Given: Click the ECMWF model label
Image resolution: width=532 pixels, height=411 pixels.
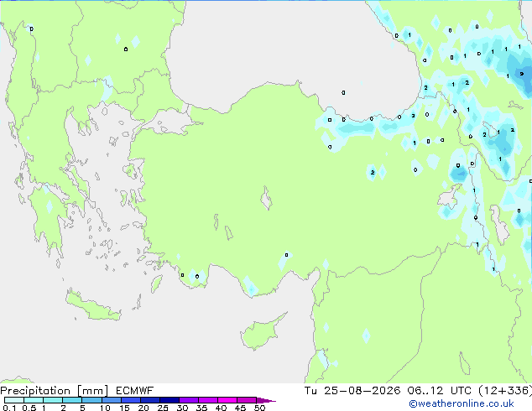Looking at the screenshot, I should click(x=135, y=391).
